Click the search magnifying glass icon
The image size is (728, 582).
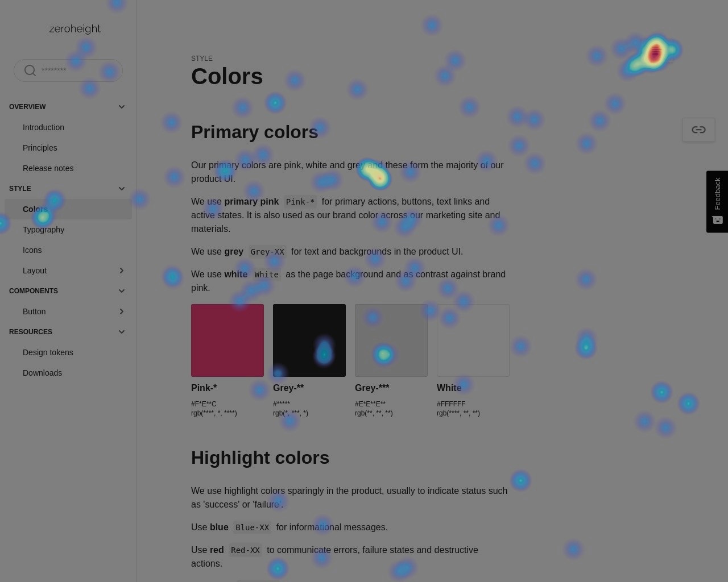[30, 70]
